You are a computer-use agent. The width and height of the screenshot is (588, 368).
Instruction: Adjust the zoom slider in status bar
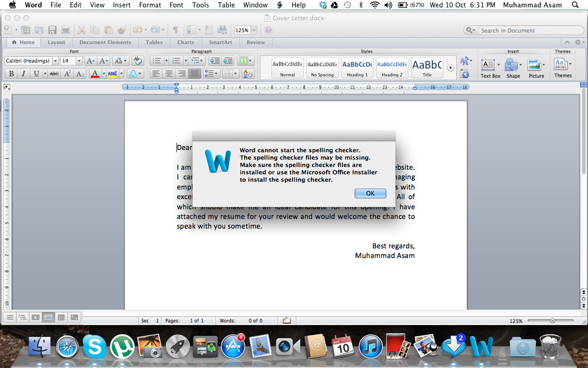coord(552,321)
